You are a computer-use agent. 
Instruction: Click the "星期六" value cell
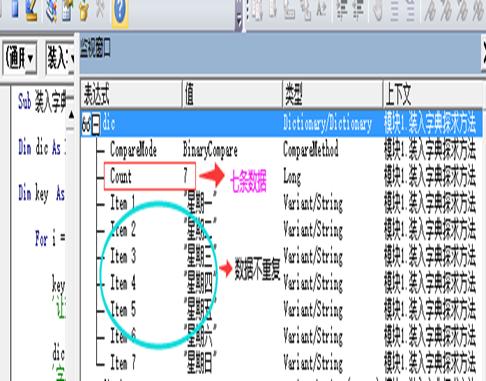point(200,335)
